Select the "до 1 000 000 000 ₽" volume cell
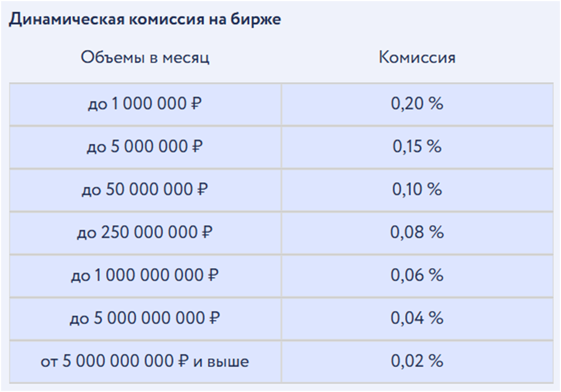The image size is (561, 392). 145,276
